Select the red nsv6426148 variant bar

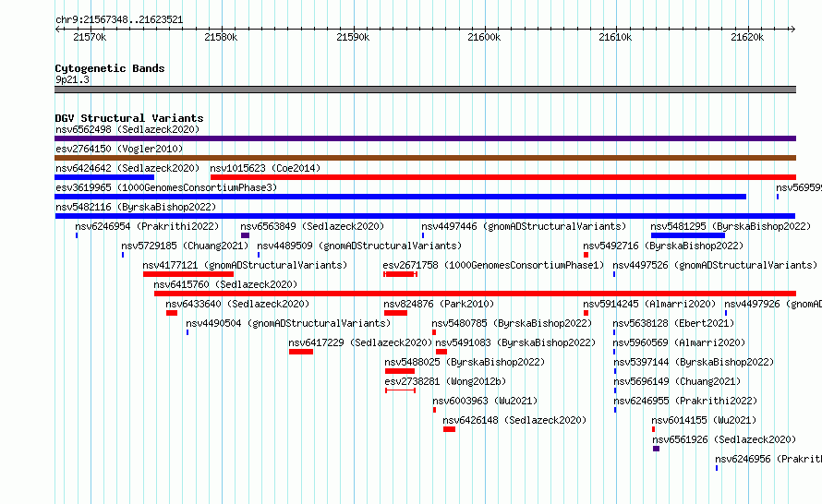449,429
